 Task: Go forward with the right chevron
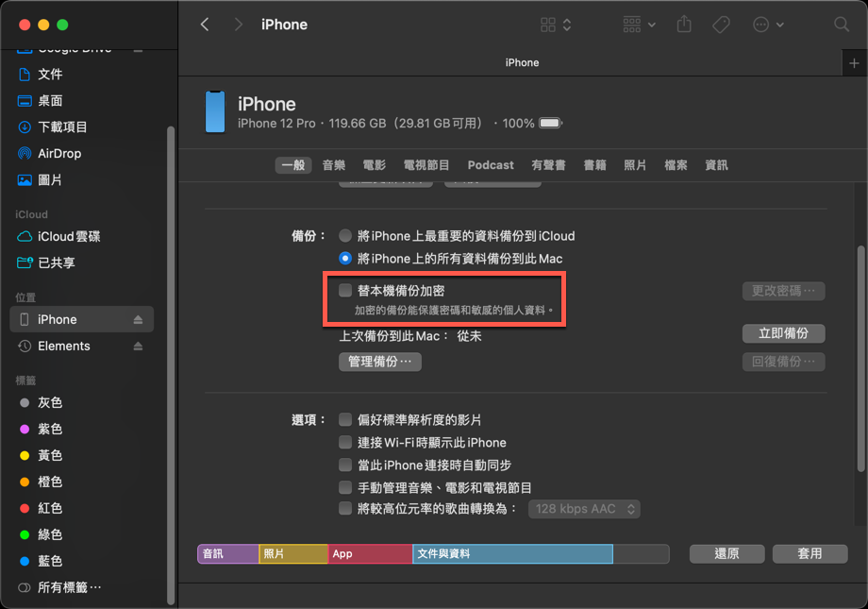coord(239,25)
